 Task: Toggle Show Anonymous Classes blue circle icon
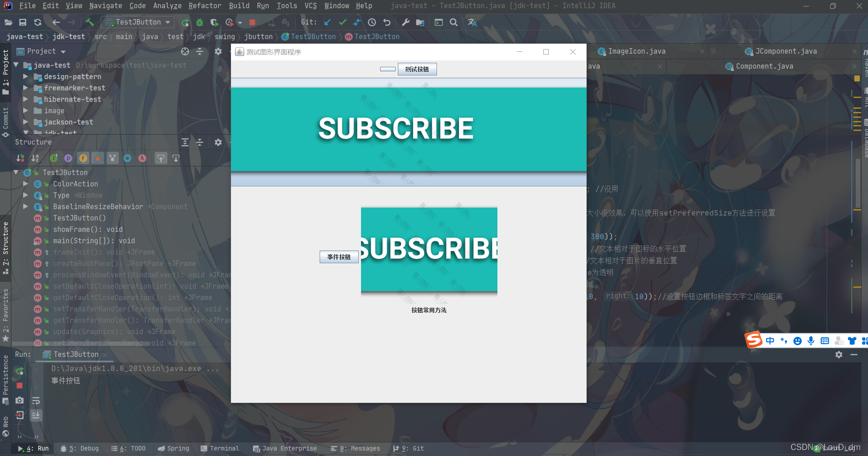pyautogui.click(x=127, y=158)
